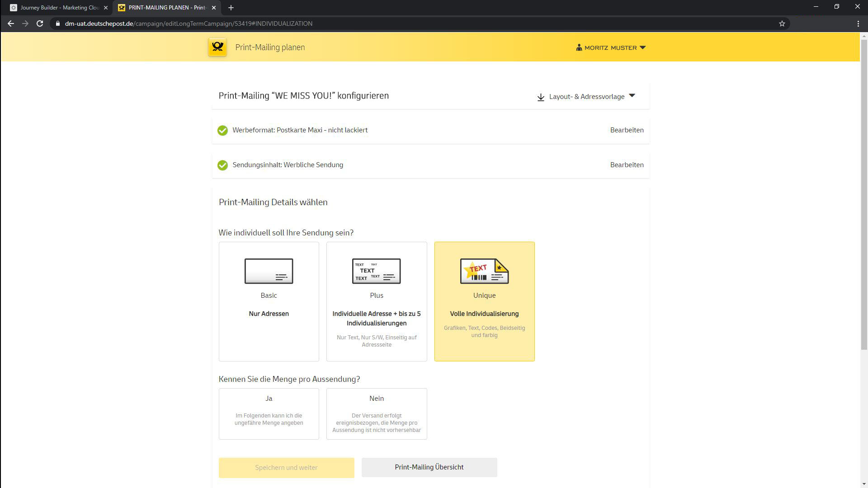The height and width of the screenshot is (488, 868).
Task: Close the PRINT-MAILING PLANEN tab
Action: point(214,8)
